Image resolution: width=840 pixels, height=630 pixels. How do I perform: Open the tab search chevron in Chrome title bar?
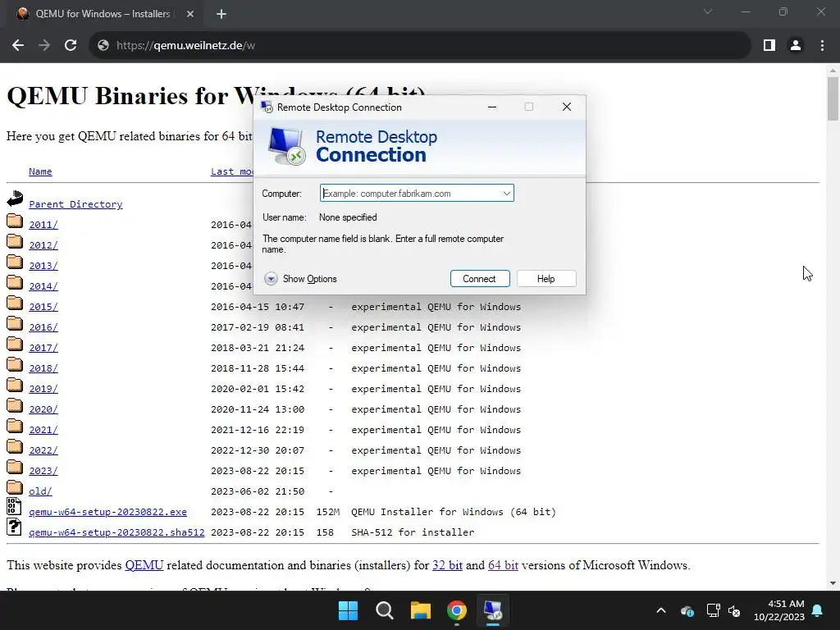click(x=708, y=11)
